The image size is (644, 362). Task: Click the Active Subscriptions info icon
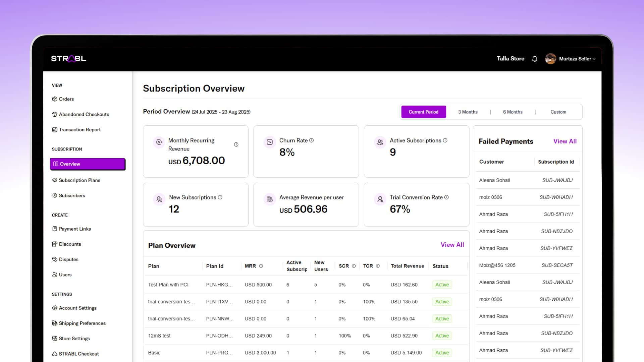point(445,140)
